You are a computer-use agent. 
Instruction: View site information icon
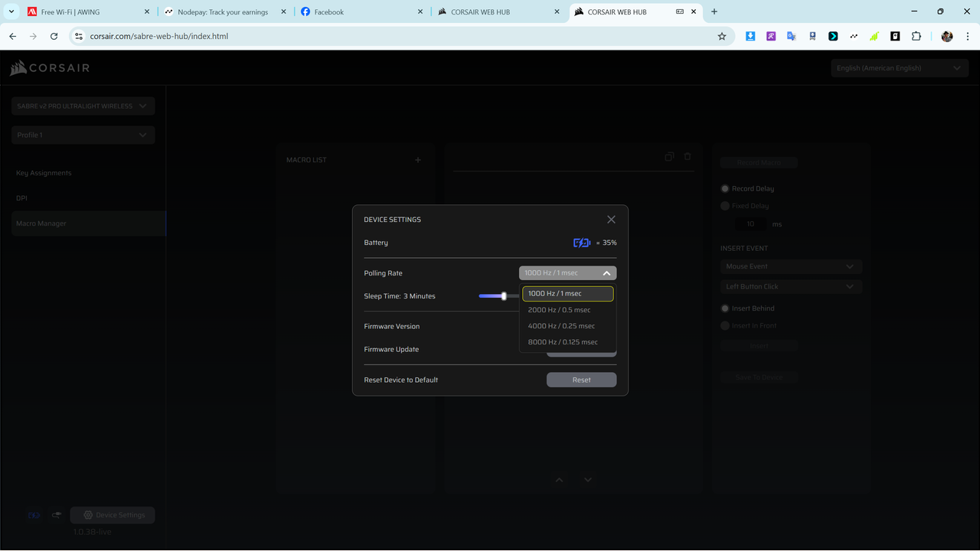point(78,36)
